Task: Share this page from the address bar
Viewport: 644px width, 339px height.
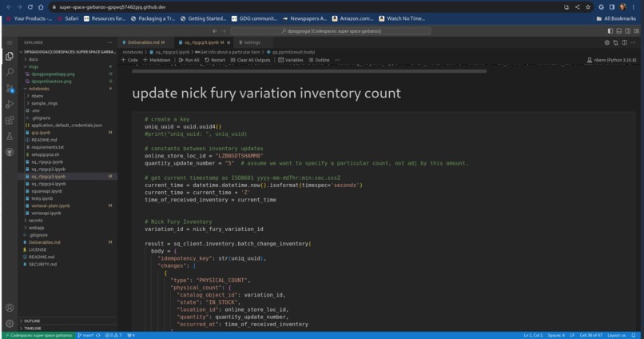Action: 577,7
